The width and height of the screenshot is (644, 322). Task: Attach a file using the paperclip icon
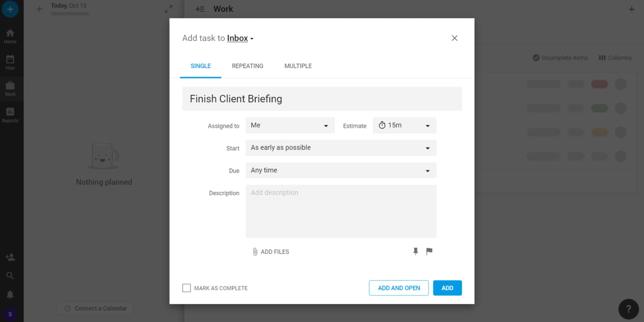point(255,252)
